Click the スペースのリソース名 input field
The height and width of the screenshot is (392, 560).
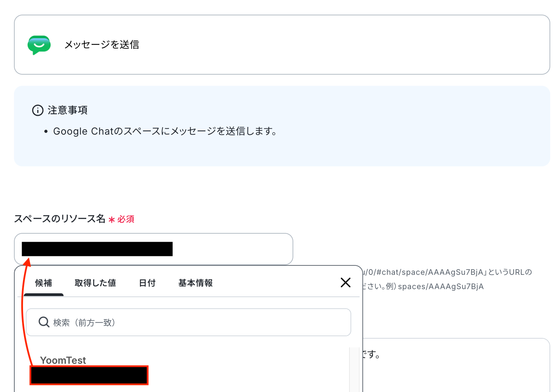click(154, 249)
